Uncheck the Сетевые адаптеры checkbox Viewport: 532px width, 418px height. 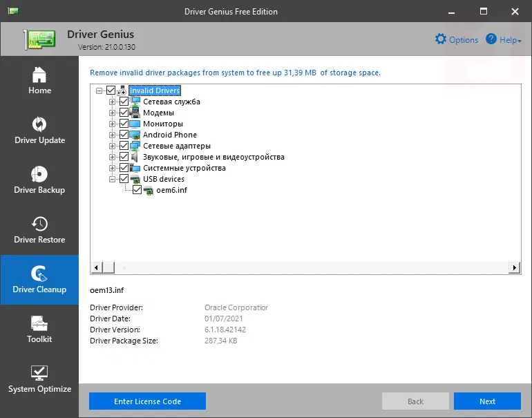click(x=124, y=146)
